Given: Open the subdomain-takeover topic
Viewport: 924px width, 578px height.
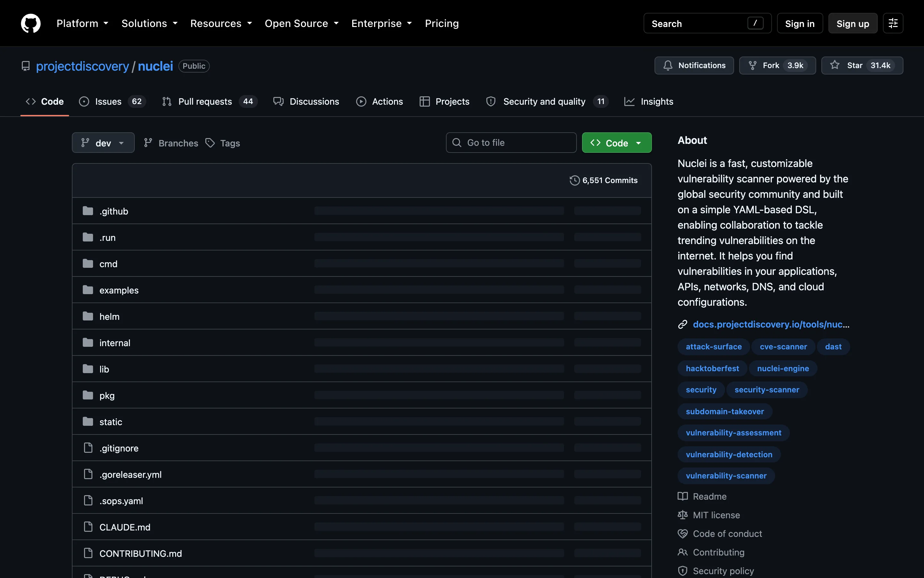Looking at the screenshot, I should pyautogui.click(x=725, y=411).
